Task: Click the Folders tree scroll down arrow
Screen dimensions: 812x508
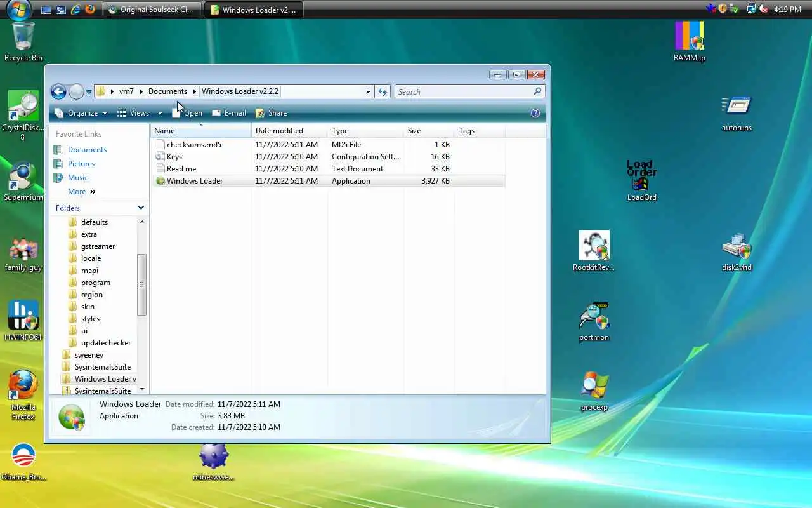Action: coord(142,389)
